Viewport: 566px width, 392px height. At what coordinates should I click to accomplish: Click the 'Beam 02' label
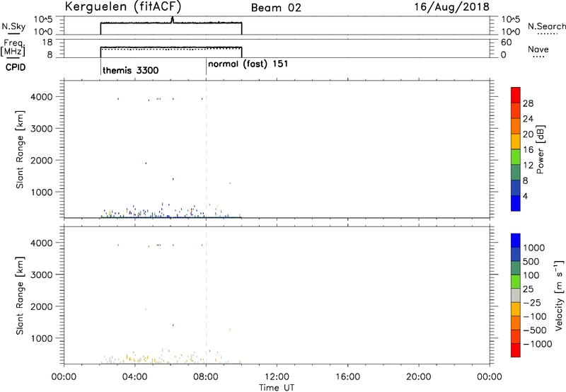pyautogui.click(x=276, y=8)
